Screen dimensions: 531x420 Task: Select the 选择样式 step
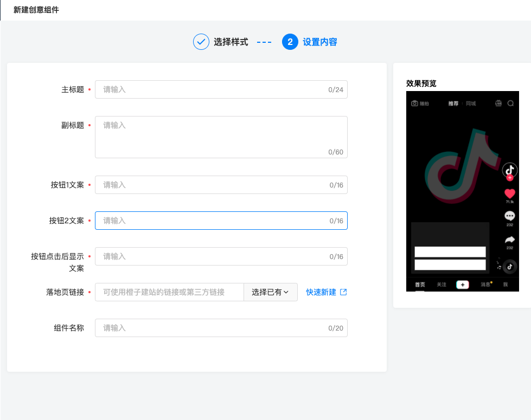click(x=231, y=42)
